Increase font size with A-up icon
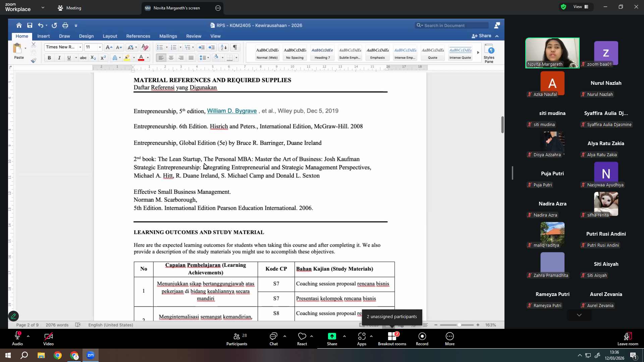The width and height of the screenshot is (644, 362). pyautogui.click(x=109, y=47)
